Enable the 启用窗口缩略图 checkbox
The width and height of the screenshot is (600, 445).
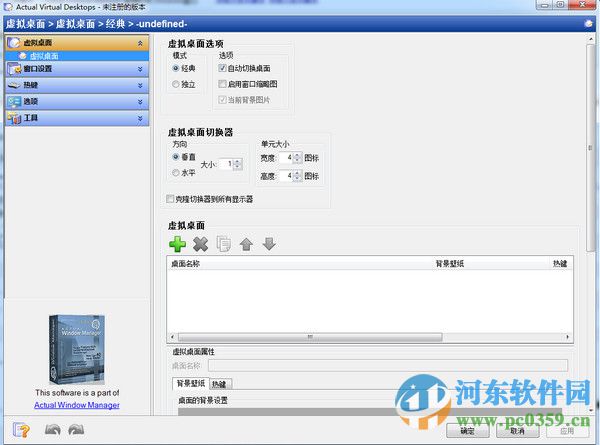coord(222,84)
